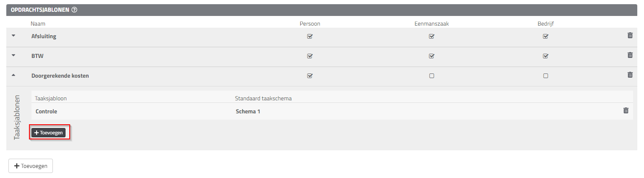Screen dimensions: 644x178
Task: Toggle Persoon checkbox for Afsluiting
Action: [x=310, y=36]
